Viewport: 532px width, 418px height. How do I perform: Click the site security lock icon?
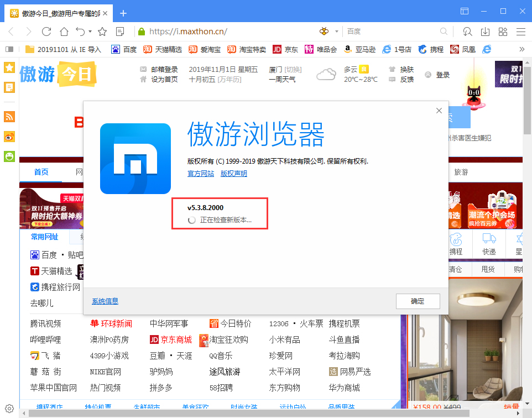(x=142, y=32)
